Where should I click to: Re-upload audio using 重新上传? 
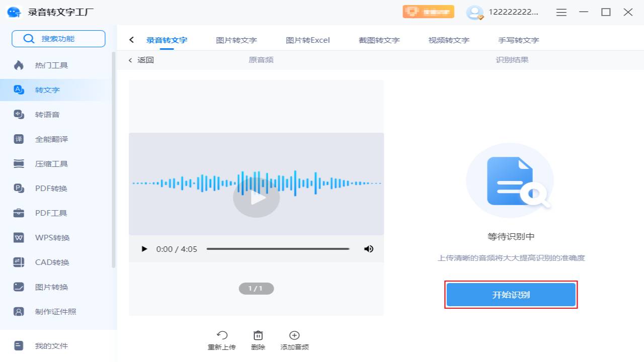(222, 340)
